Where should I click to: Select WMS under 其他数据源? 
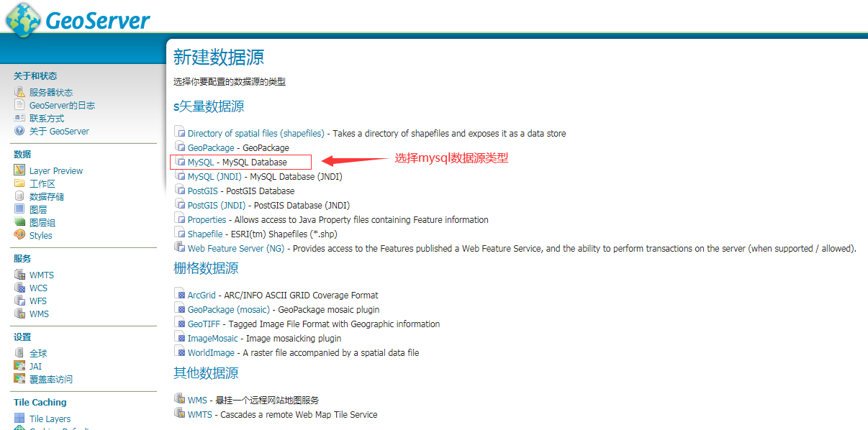198,400
